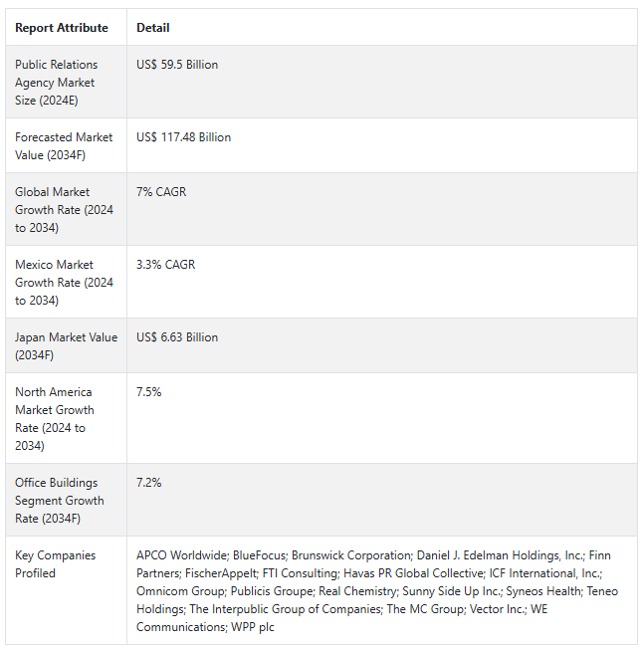Select the Mexico Market Growth Rate cell
The height and width of the screenshot is (651, 644).
pyautogui.click(x=64, y=282)
